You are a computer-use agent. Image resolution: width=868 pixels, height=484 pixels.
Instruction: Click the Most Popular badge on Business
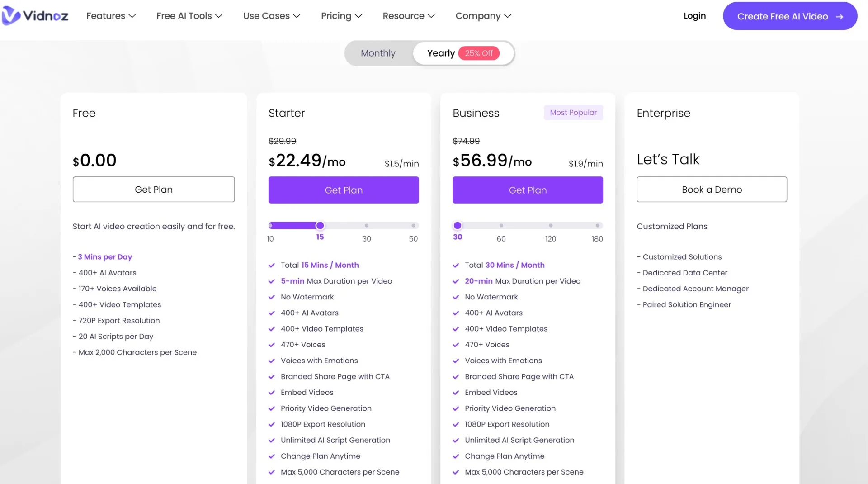pyautogui.click(x=573, y=112)
